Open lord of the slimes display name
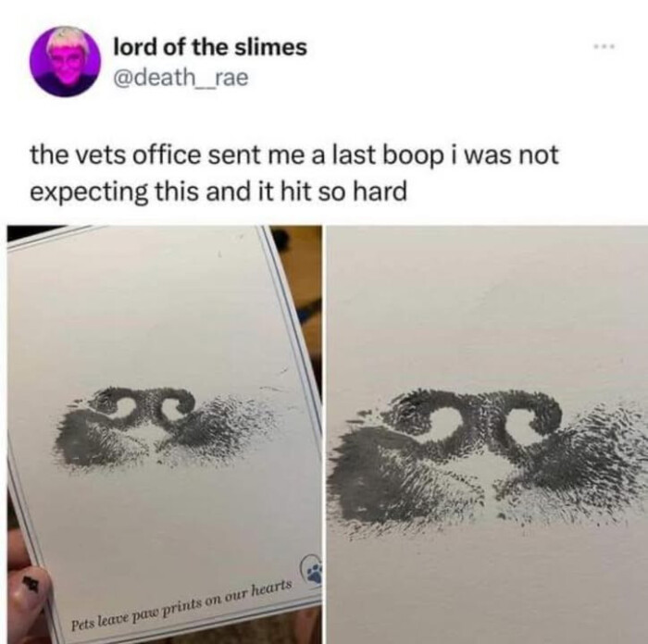 pos(210,47)
